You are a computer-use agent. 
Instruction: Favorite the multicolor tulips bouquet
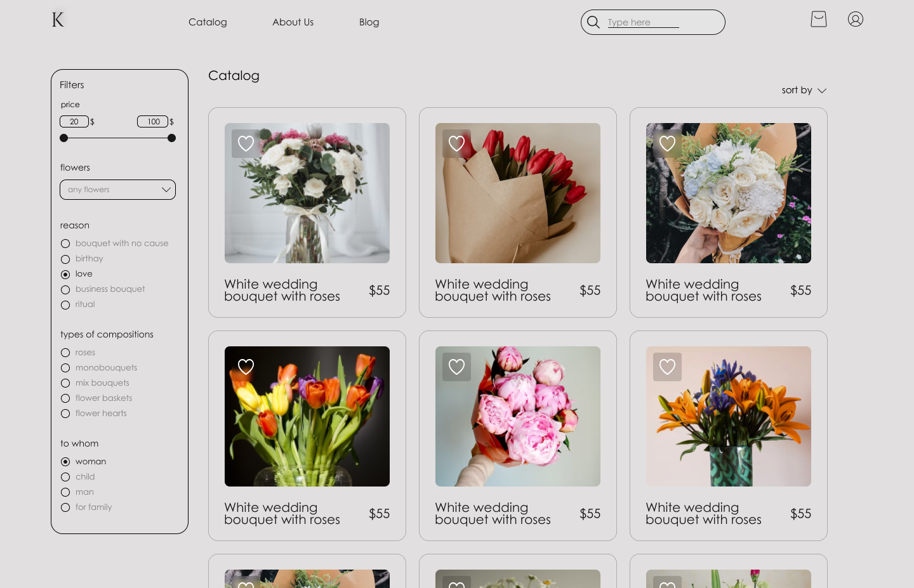(x=246, y=367)
